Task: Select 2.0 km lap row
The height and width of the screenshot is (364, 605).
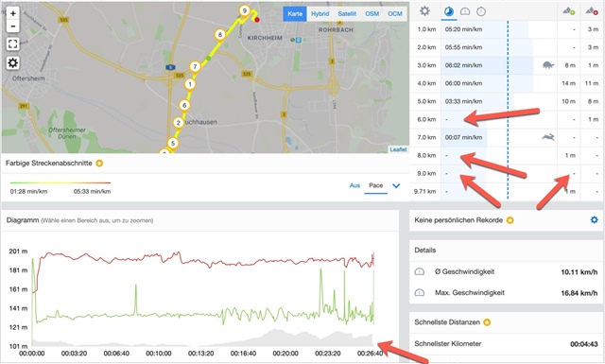Action: [x=506, y=47]
